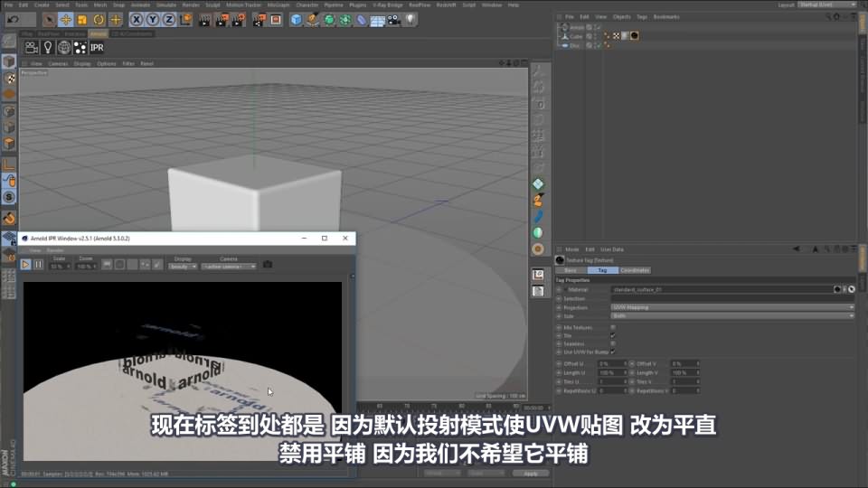The width and height of the screenshot is (868, 488).
Task: Step the Tiles U spinner
Action: (x=626, y=381)
